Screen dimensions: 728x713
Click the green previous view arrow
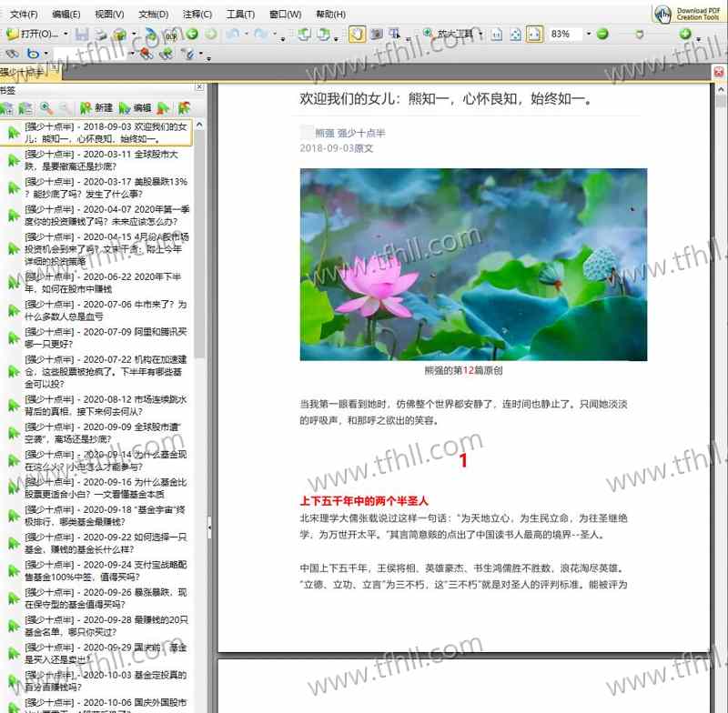[x=192, y=35]
